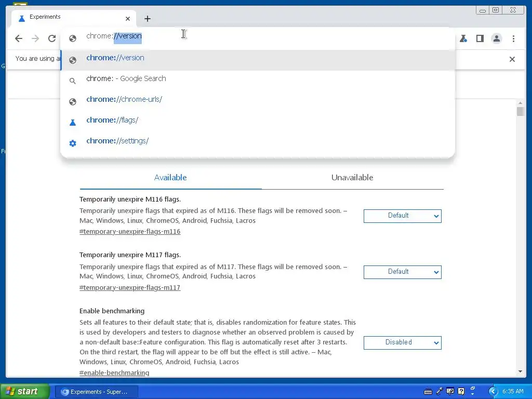The height and width of the screenshot is (399, 532).
Task: Click the Experiments taskbar button
Action: pos(96,392)
